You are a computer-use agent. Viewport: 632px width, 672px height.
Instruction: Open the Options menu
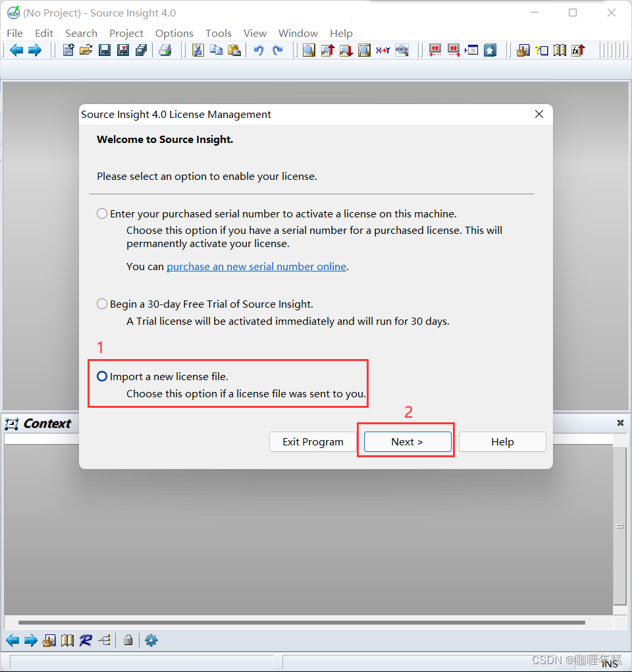[x=174, y=33]
